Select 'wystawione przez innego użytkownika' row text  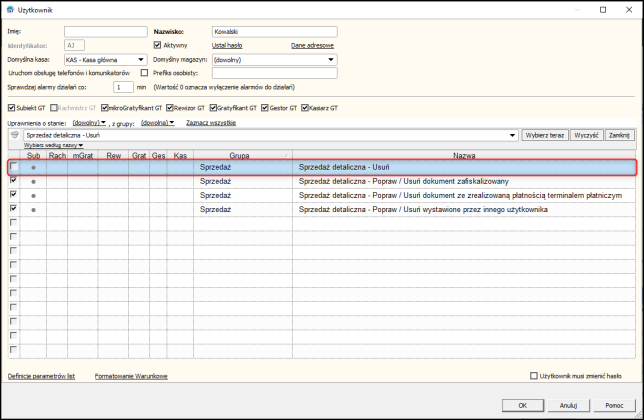423,209
